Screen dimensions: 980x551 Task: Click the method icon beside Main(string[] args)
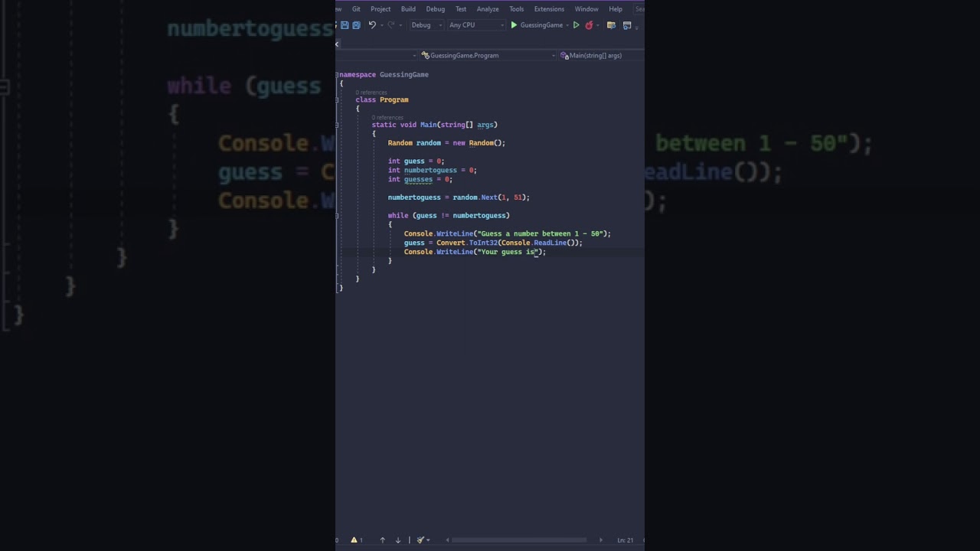click(564, 56)
